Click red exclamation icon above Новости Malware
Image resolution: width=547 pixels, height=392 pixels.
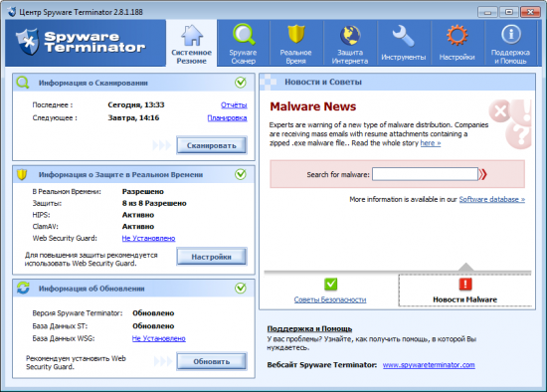[x=465, y=284]
